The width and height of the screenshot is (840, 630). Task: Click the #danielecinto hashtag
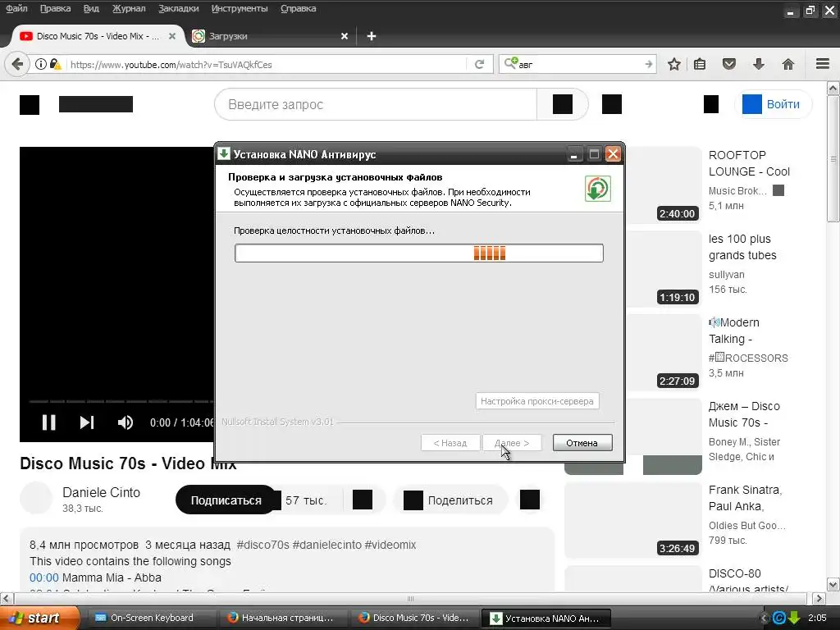(x=326, y=545)
